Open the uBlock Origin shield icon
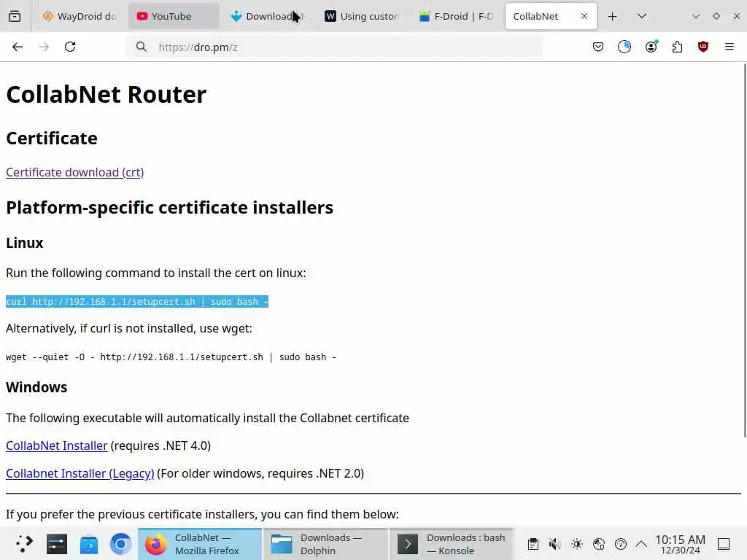Viewport: 747px width, 560px height. [x=703, y=47]
